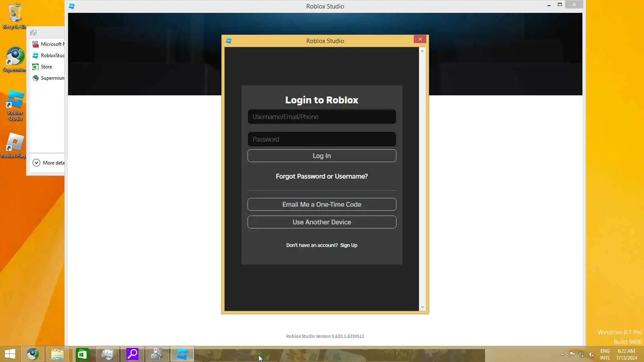Click the Log In button
The height and width of the screenshot is (362, 644).
(x=322, y=156)
